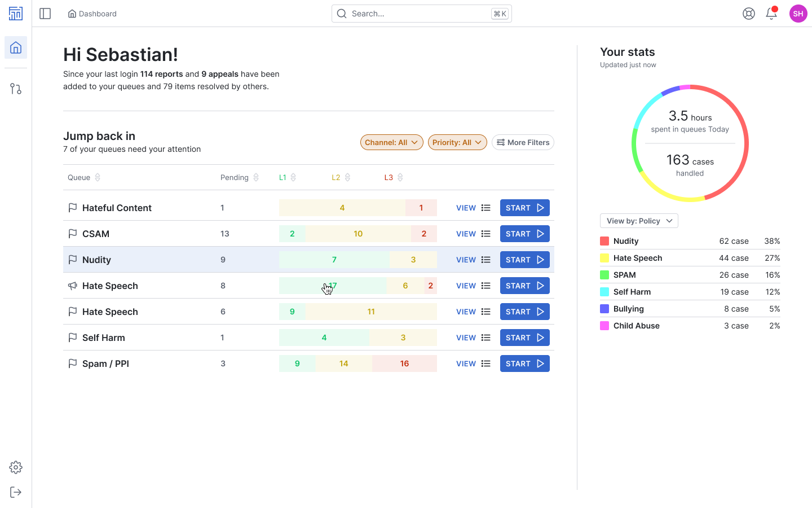Image resolution: width=812 pixels, height=508 pixels.
Task: Change View by: Policy dropdown
Action: (x=638, y=221)
